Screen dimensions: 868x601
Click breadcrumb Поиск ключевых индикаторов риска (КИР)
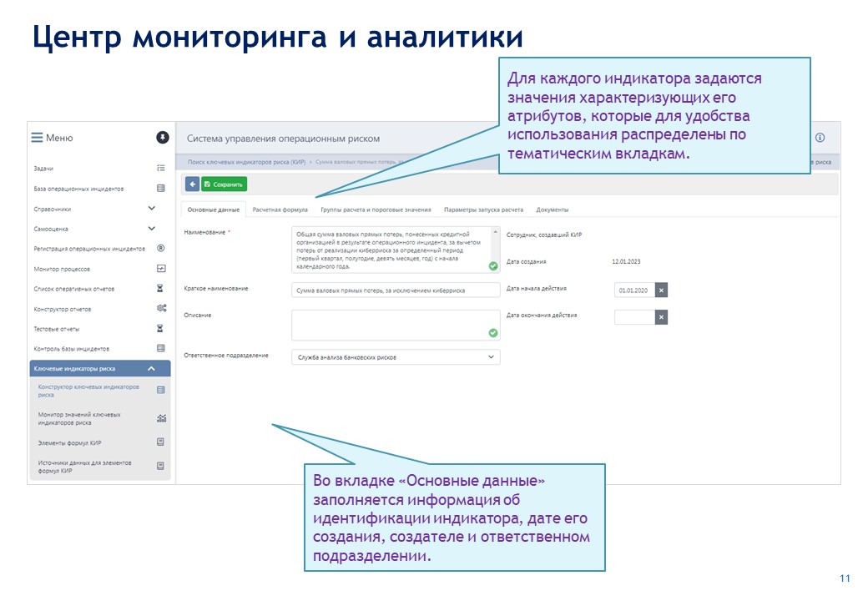(246, 162)
